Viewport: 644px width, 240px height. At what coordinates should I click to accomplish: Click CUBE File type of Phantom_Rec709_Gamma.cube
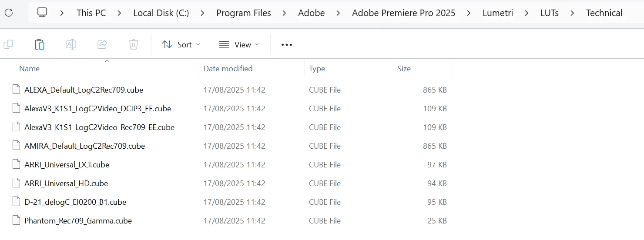tap(325, 221)
